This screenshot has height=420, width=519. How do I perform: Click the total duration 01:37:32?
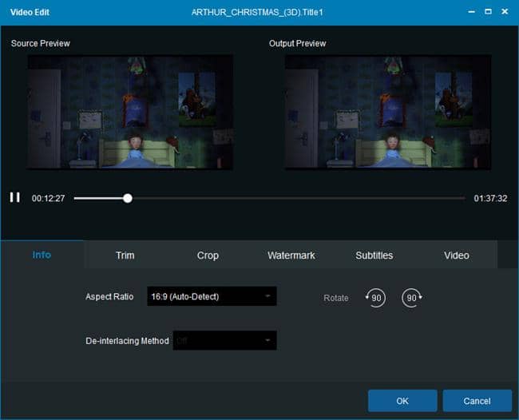point(490,198)
